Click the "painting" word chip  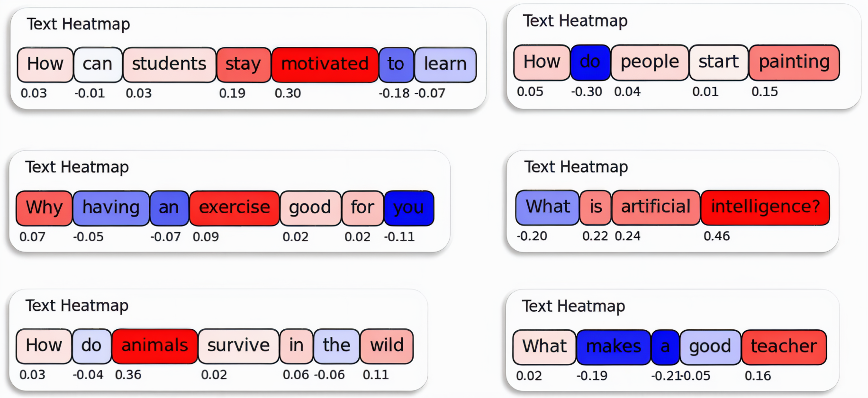click(794, 62)
